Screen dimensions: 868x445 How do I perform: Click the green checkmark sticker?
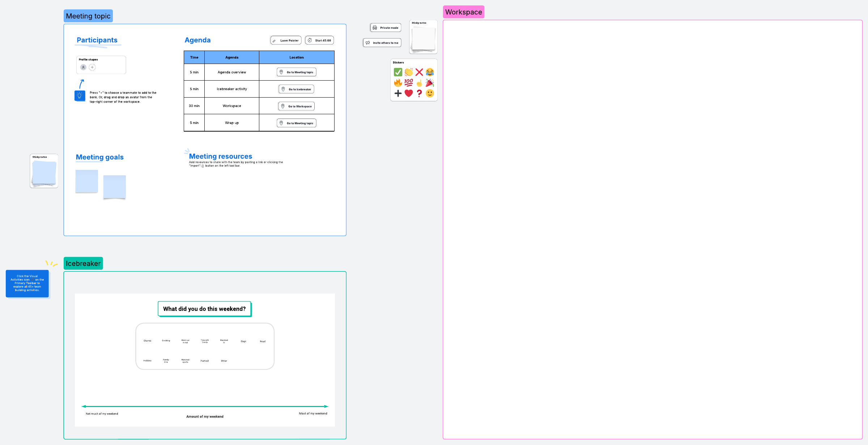click(398, 72)
